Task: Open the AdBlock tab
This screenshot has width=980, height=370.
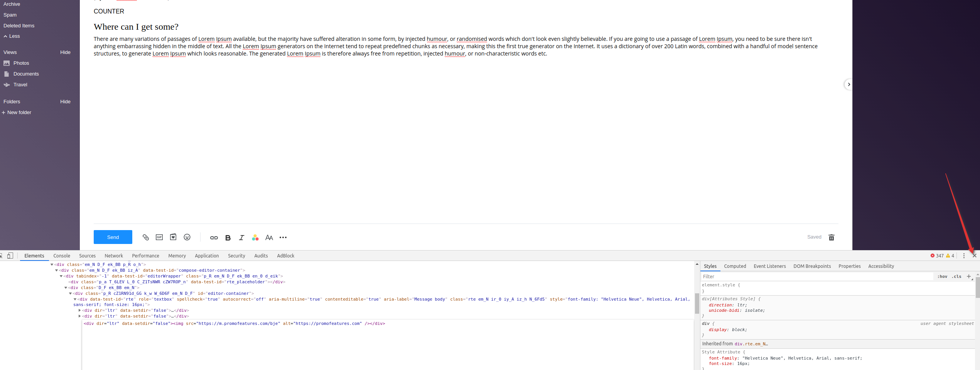Action: (285, 256)
